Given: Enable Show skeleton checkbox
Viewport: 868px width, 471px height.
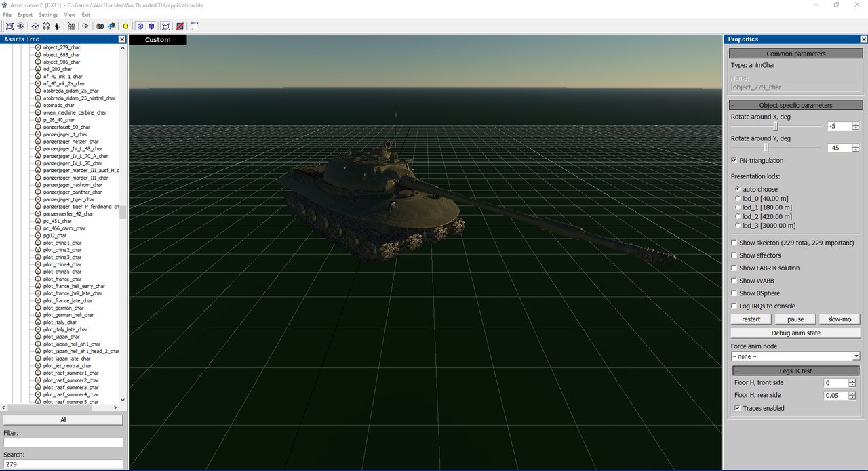Looking at the screenshot, I should [x=734, y=243].
